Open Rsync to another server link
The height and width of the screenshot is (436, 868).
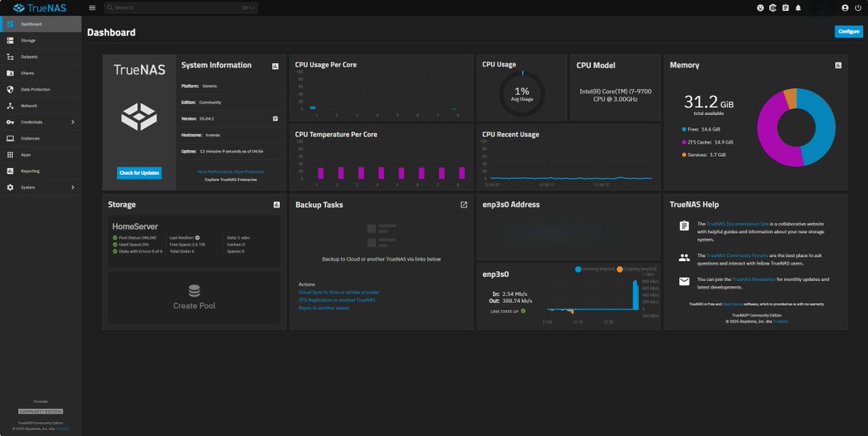pyautogui.click(x=324, y=308)
